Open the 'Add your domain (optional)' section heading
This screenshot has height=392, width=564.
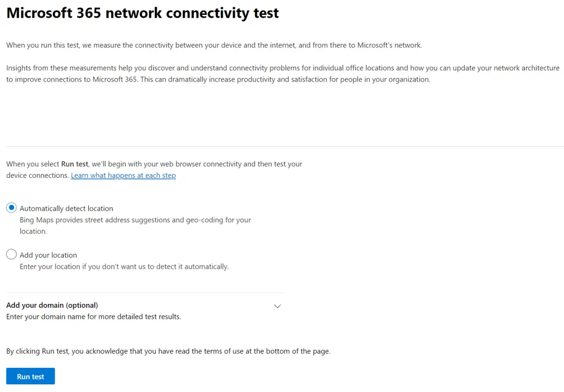(52, 306)
